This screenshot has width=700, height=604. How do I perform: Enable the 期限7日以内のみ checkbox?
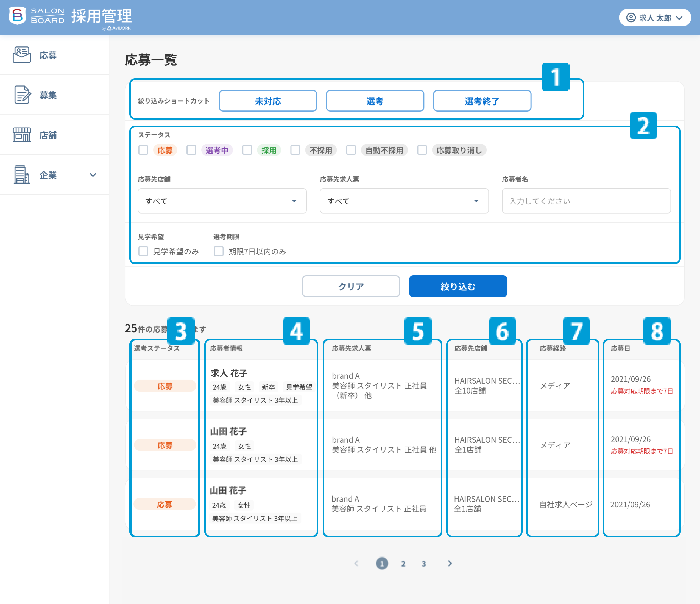coord(219,251)
